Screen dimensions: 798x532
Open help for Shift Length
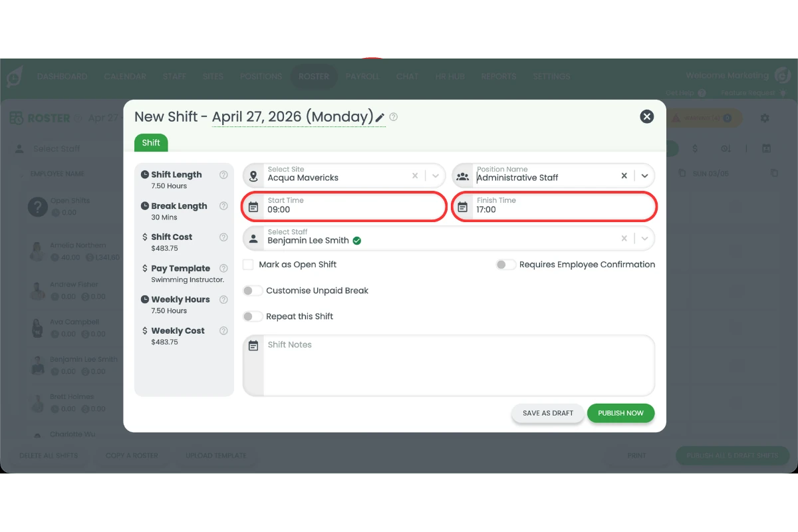[223, 175]
